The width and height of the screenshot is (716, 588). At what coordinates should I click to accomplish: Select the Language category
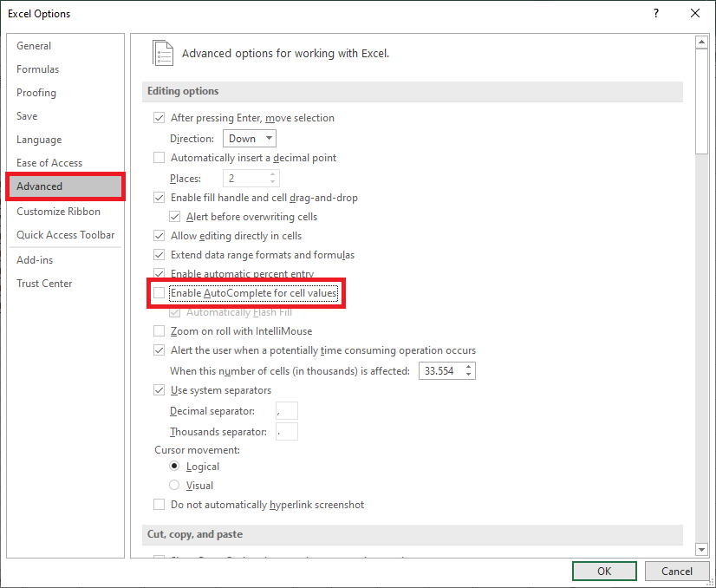point(39,140)
